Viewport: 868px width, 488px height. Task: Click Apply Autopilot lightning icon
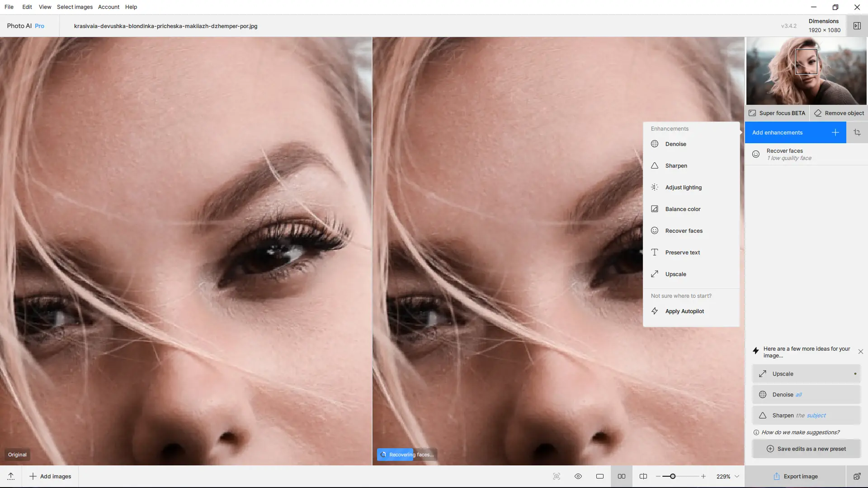tap(654, 311)
